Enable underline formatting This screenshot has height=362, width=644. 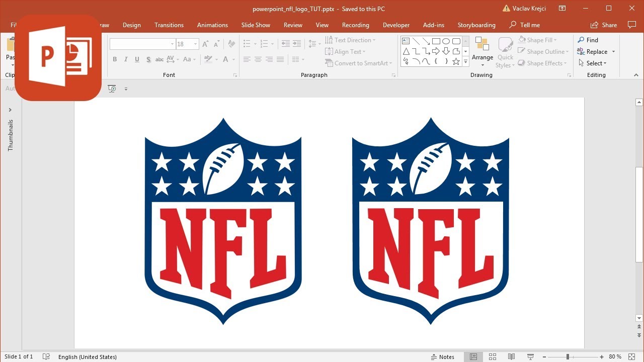click(137, 59)
